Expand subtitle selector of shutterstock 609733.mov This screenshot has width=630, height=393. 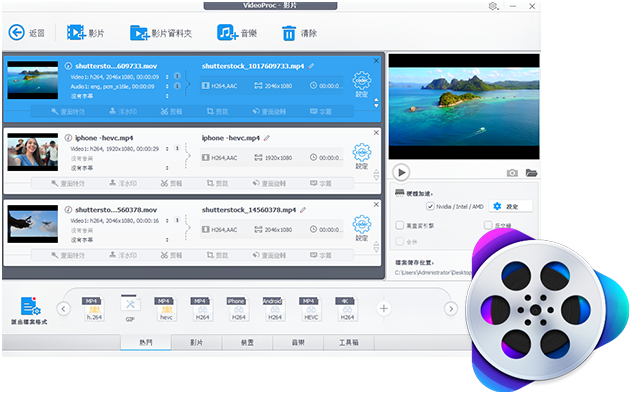pos(168,96)
